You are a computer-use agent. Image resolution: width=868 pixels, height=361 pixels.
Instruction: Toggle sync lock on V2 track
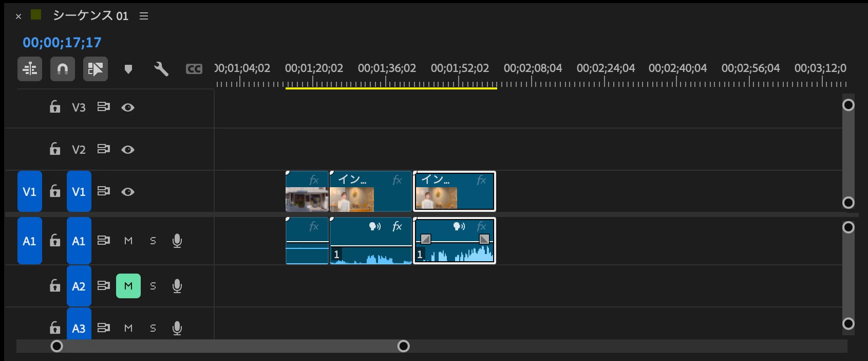click(104, 149)
